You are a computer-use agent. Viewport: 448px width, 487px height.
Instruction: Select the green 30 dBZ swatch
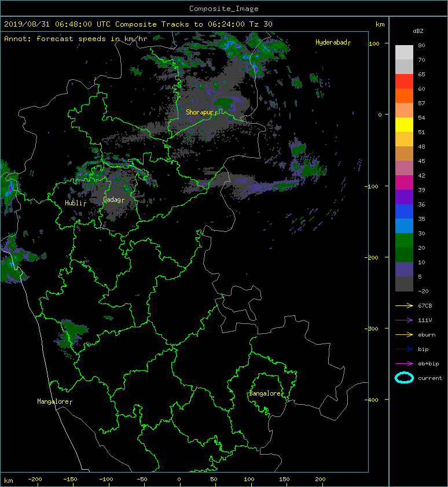pyautogui.click(x=404, y=240)
